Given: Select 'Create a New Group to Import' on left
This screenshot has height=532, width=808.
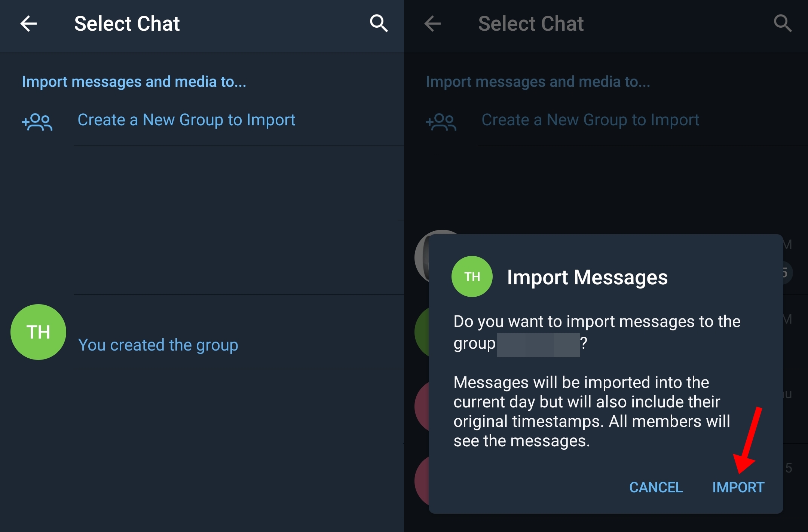Looking at the screenshot, I should pos(186,120).
